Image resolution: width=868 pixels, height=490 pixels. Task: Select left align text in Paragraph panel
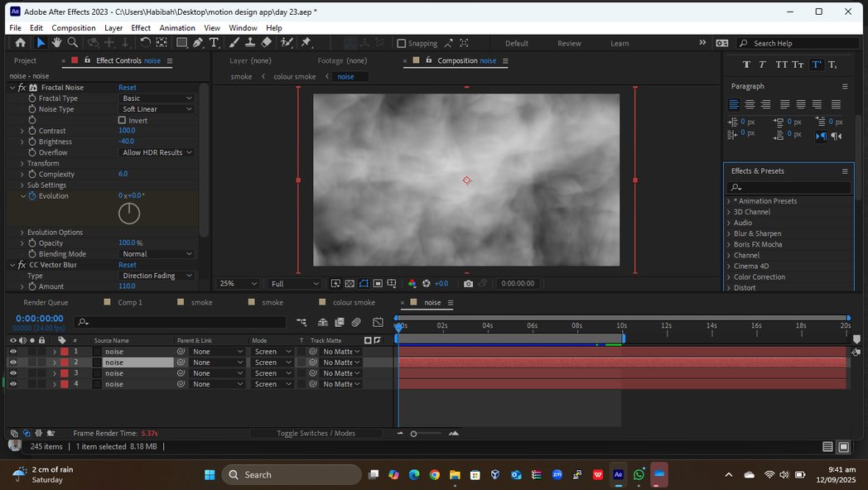pyautogui.click(x=734, y=104)
